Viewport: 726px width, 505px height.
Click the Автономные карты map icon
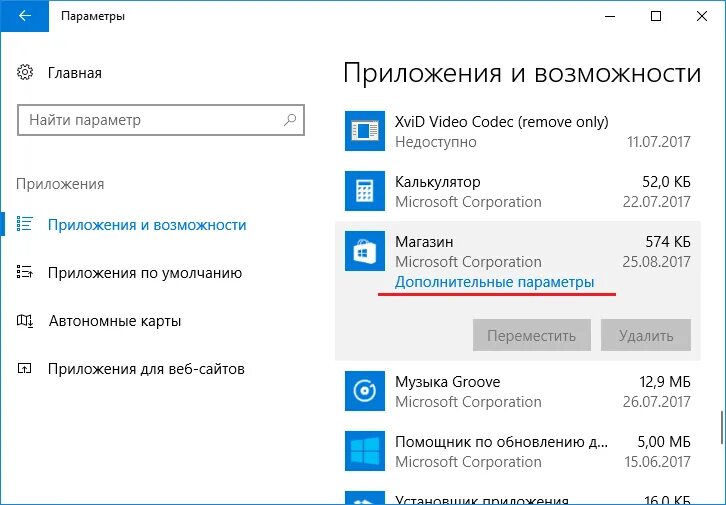[25, 320]
